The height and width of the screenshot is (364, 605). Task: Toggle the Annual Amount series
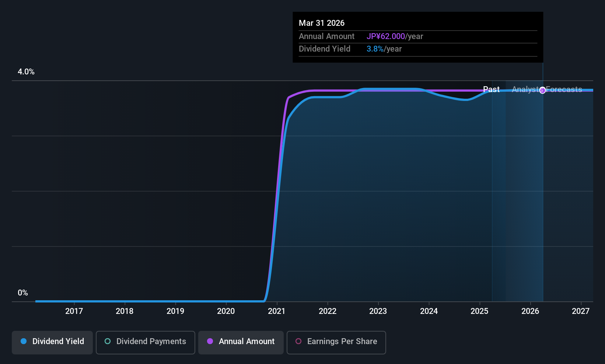click(x=241, y=343)
